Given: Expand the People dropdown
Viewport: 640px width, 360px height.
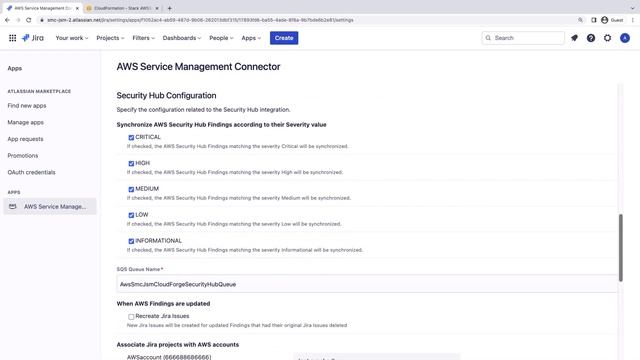Looking at the screenshot, I should (221, 38).
